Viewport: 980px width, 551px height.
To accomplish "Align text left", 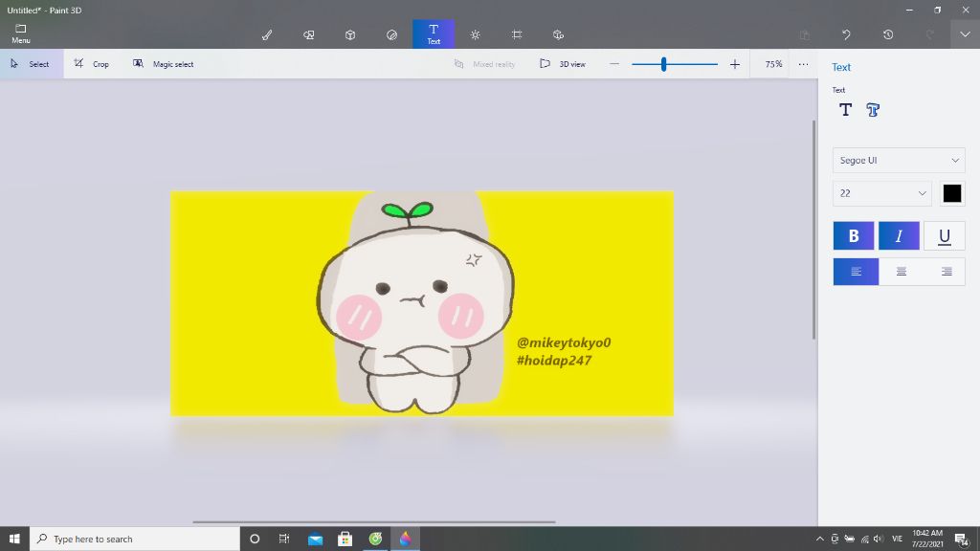I will point(857,271).
